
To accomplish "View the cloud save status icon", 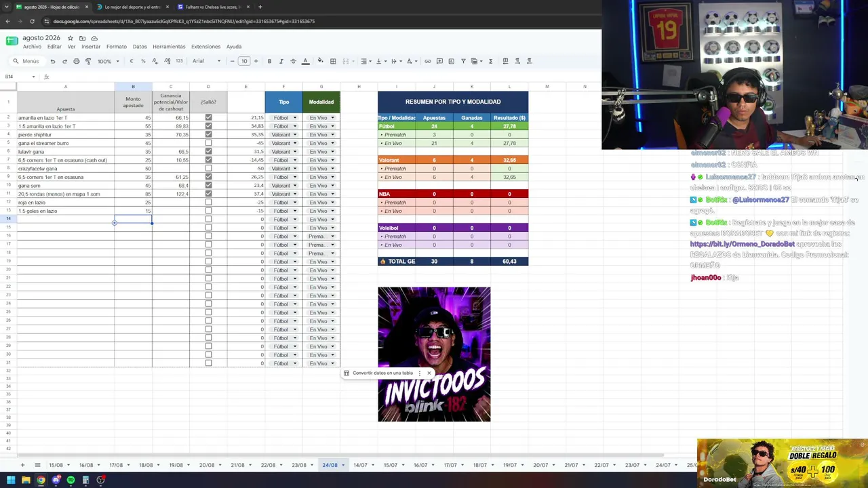I will [94, 38].
